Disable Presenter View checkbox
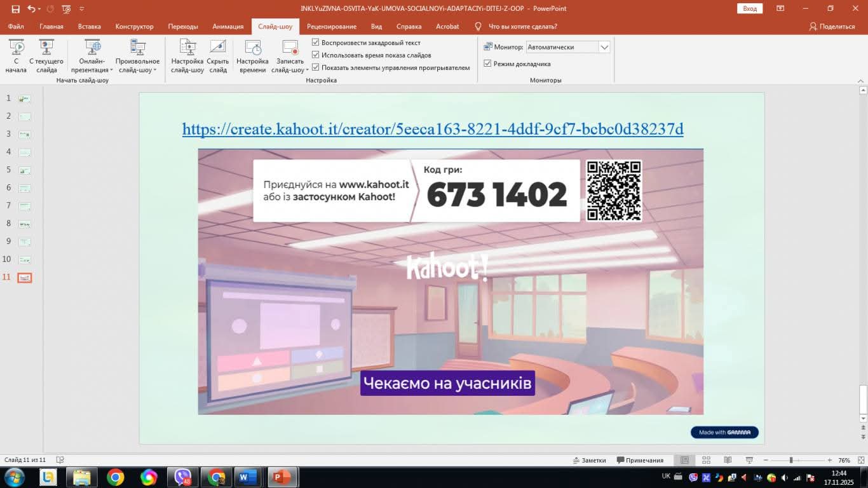This screenshot has height=488, width=868. (487, 64)
